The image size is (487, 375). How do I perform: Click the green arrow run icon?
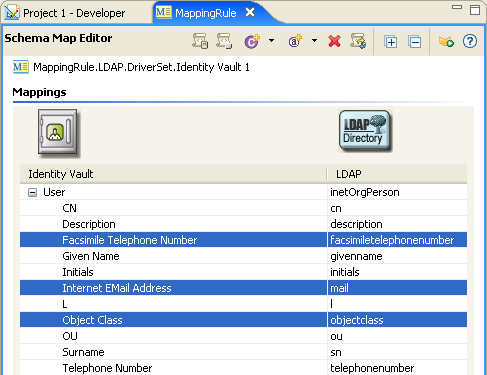446,42
